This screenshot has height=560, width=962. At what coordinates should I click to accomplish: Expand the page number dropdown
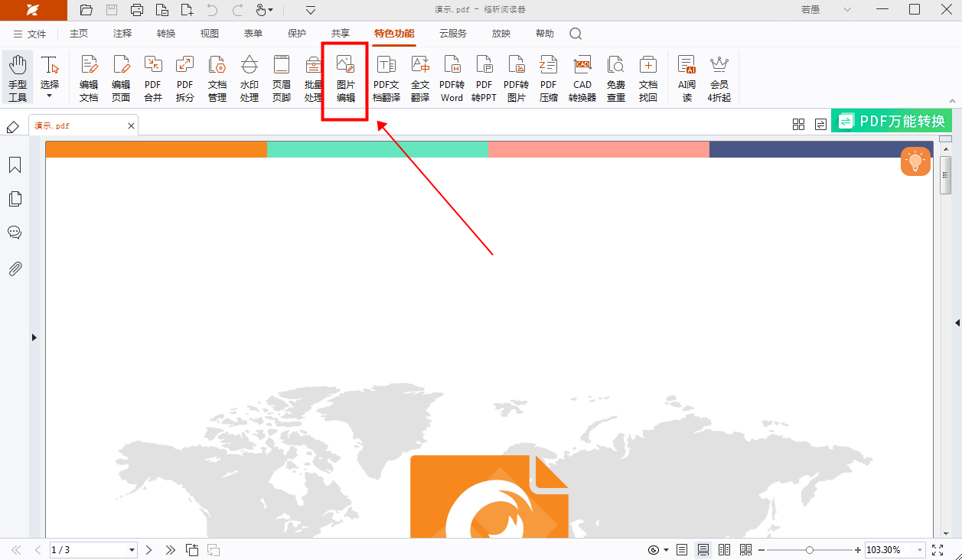pyautogui.click(x=132, y=550)
